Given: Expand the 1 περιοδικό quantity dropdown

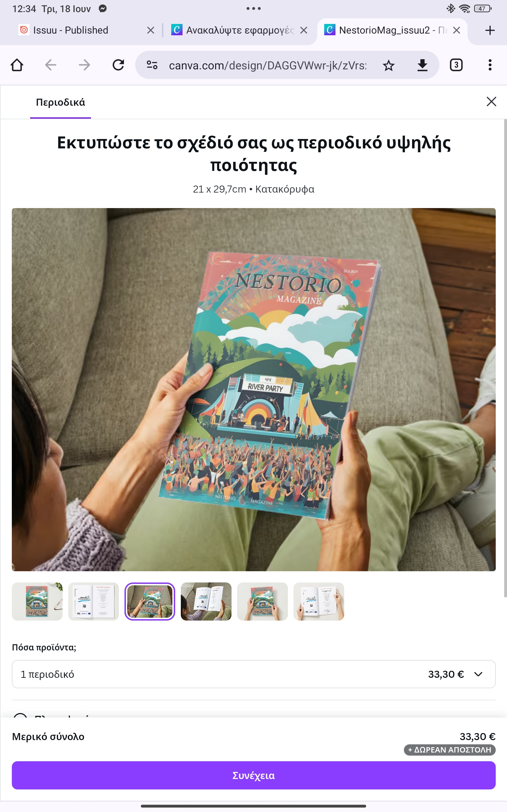Looking at the screenshot, I should click(253, 674).
